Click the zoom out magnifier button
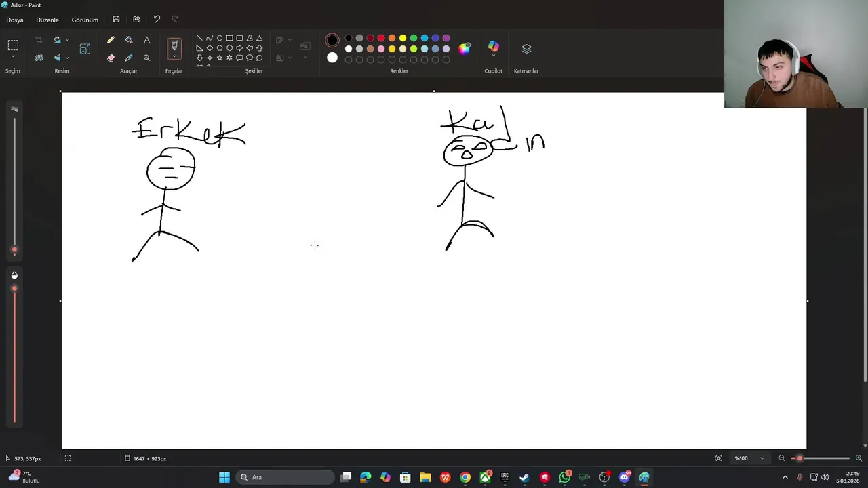This screenshot has width=868, height=488. (x=782, y=458)
